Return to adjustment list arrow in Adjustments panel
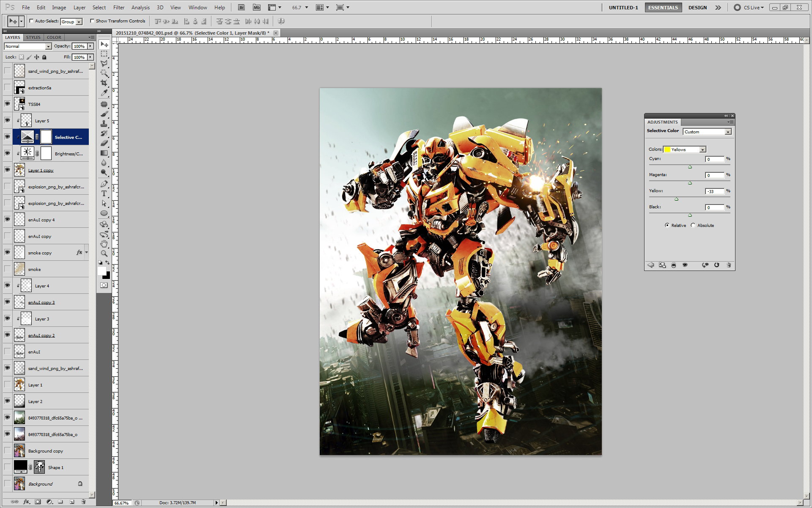This screenshot has width=812, height=508. [x=651, y=265]
